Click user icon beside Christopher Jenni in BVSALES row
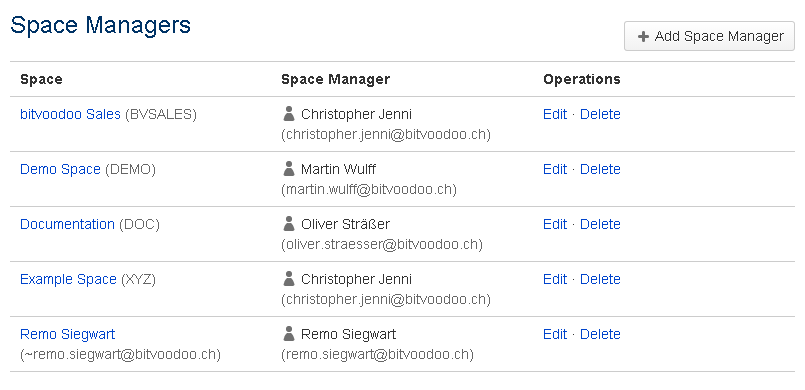Screen dimensions: 805x390 [289, 113]
